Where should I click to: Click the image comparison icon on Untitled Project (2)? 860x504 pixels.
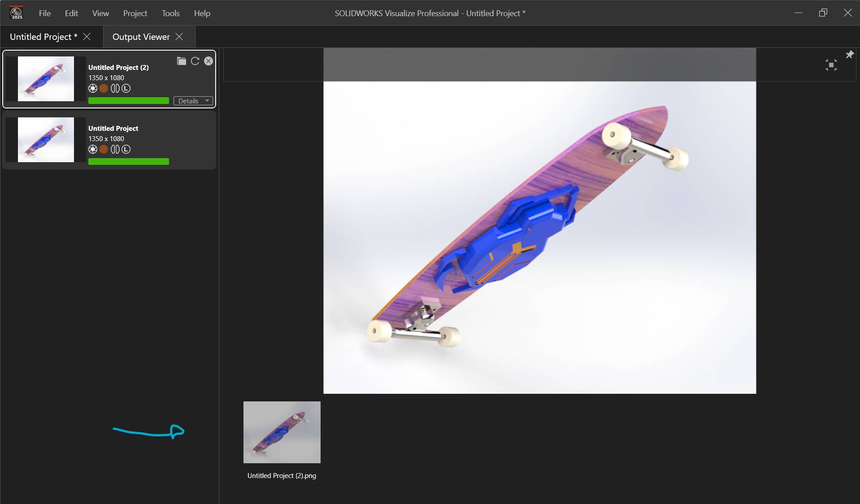(115, 89)
